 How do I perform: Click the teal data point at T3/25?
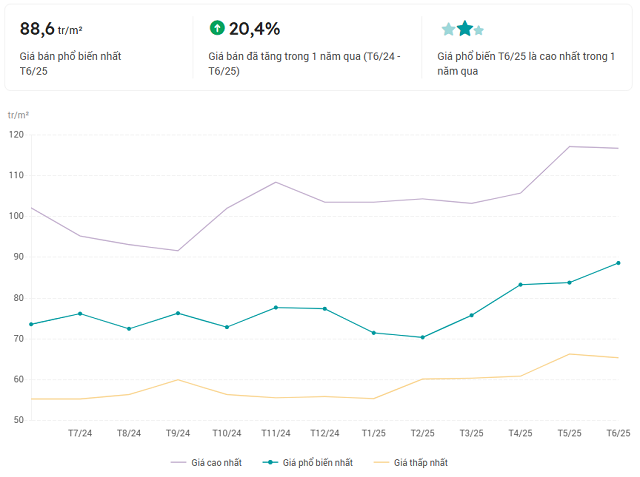[x=471, y=315]
